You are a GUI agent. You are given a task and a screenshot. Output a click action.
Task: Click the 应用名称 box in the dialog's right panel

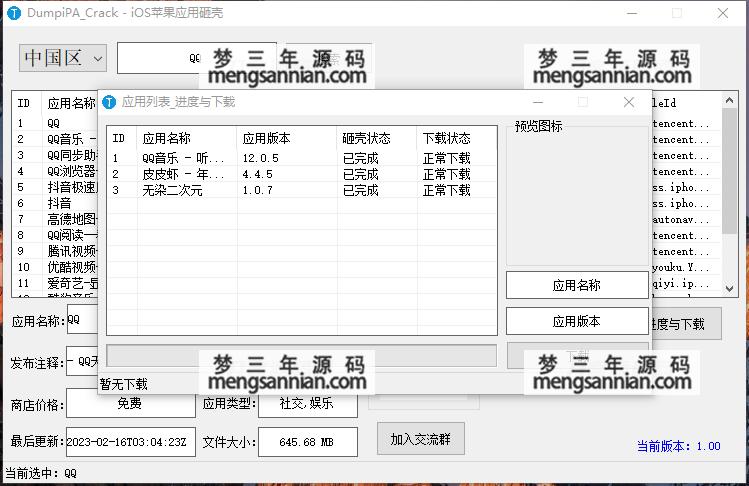[577, 285]
